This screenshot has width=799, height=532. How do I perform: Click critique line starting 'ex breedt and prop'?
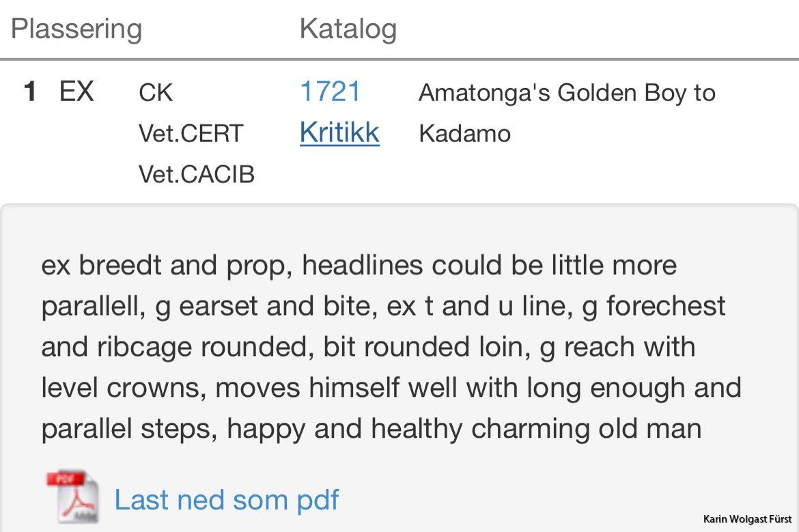coord(359,265)
